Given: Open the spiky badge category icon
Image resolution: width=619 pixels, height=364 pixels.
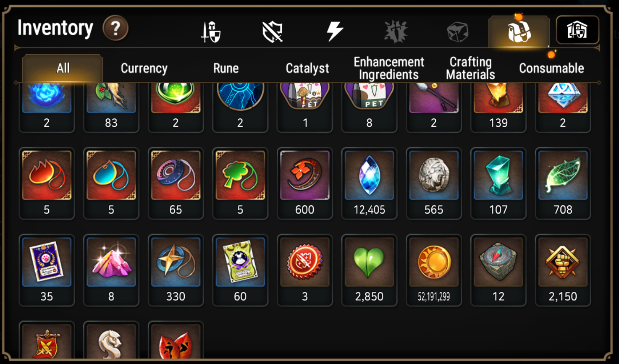Looking at the screenshot, I should point(396,31).
